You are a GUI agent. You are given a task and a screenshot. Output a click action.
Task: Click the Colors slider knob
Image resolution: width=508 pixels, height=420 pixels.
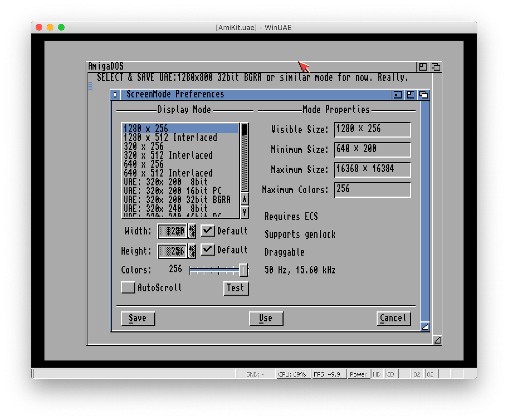point(244,270)
